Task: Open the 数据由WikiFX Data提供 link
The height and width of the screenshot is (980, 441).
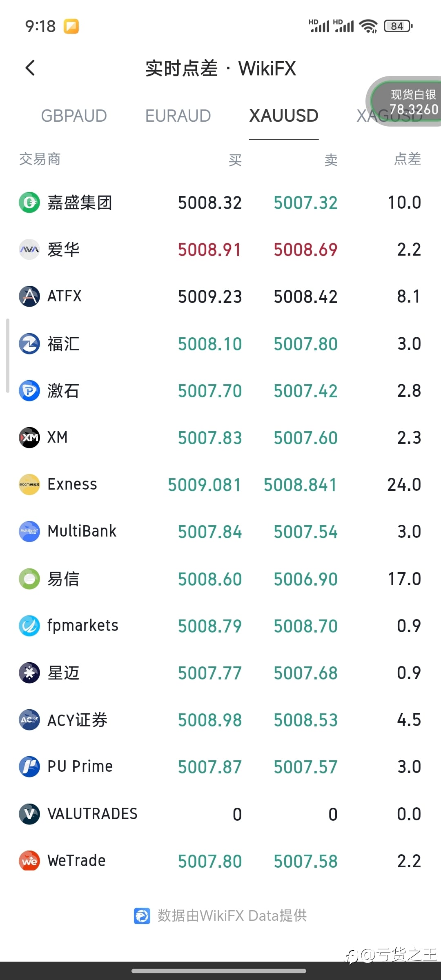Action: [232, 916]
